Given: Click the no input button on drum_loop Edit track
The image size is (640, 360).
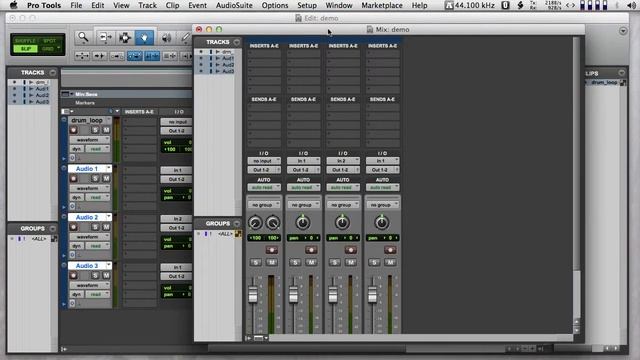Looking at the screenshot, I should tap(176, 122).
